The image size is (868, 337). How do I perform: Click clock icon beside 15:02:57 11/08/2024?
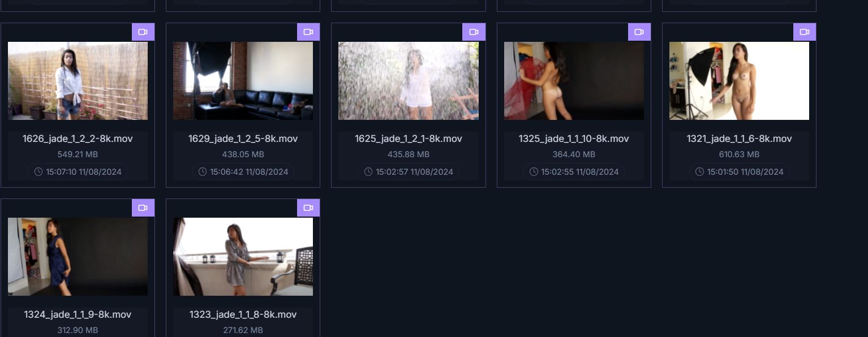tap(368, 172)
